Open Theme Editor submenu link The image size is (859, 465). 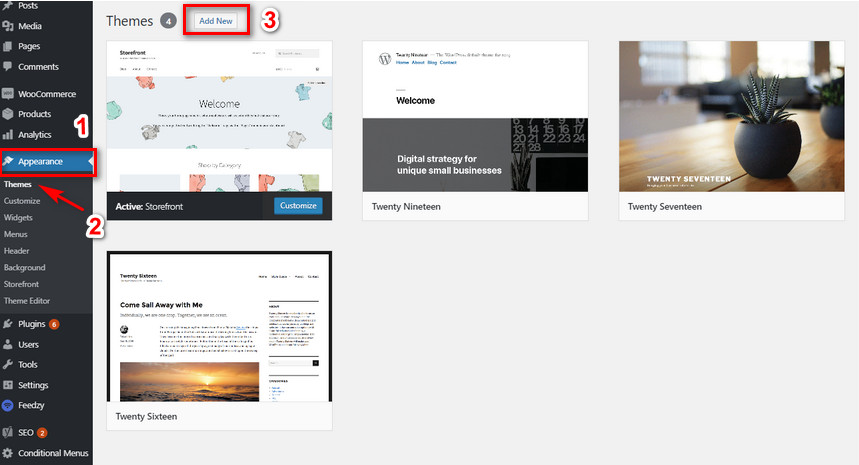pos(27,301)
